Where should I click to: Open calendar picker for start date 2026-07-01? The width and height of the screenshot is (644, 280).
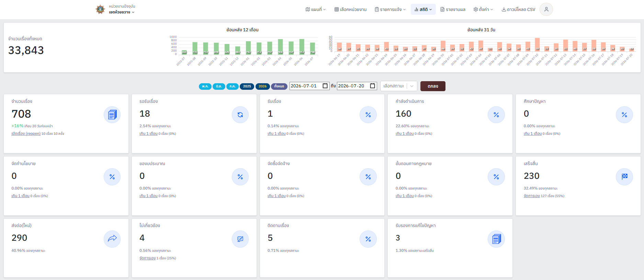325,86
